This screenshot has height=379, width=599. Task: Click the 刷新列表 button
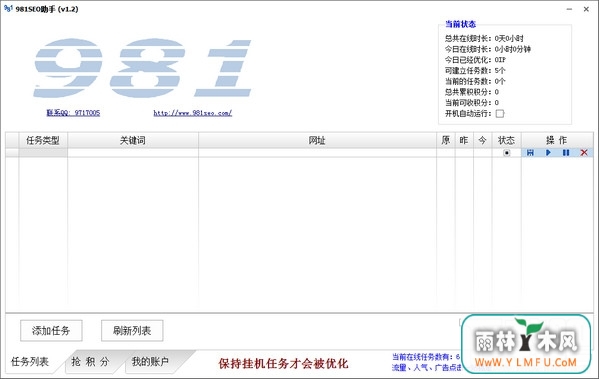click(132, 330)
